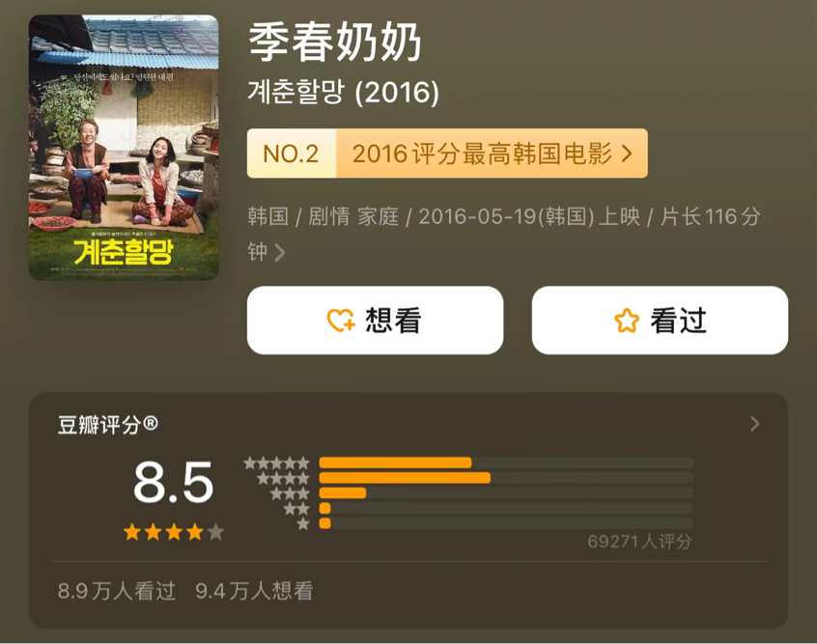
Task: Tap the one-star rating row icon
Action: 303,523
